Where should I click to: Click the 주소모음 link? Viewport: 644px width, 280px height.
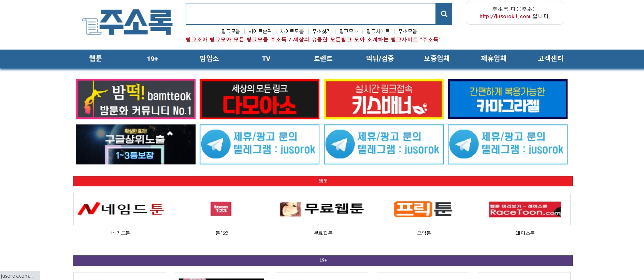tap(407, 31)
